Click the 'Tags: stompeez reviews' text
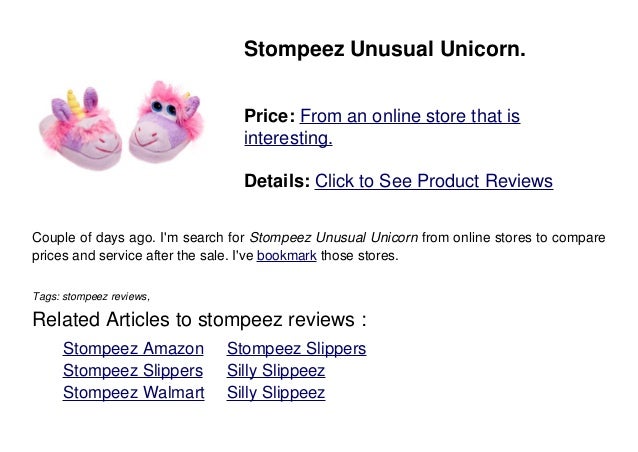 coord(92,296)
